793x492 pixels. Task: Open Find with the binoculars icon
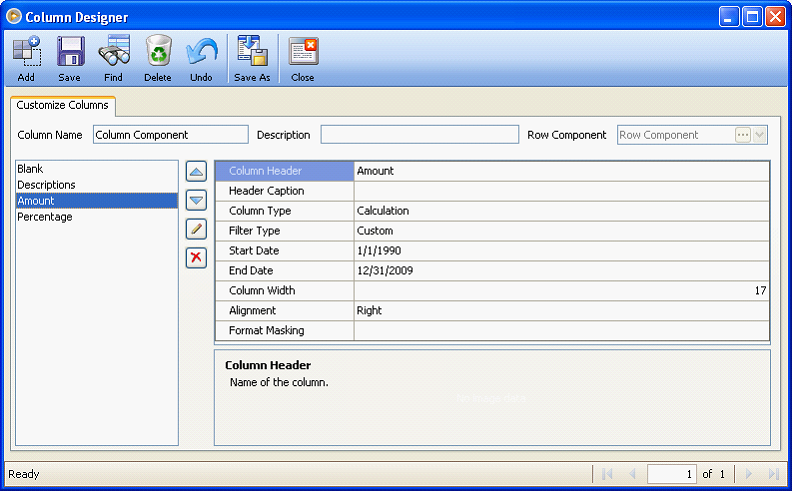coord(114,51)
